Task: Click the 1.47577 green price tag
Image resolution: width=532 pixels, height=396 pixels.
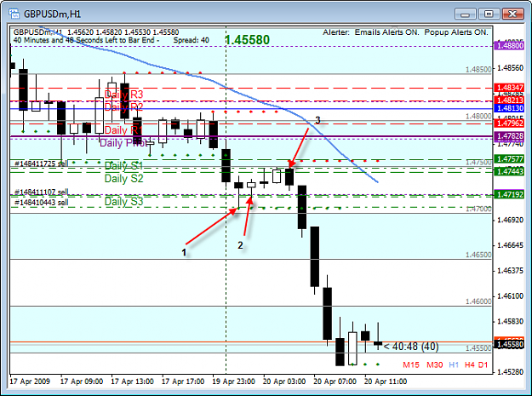Action: tap(510, 158)
